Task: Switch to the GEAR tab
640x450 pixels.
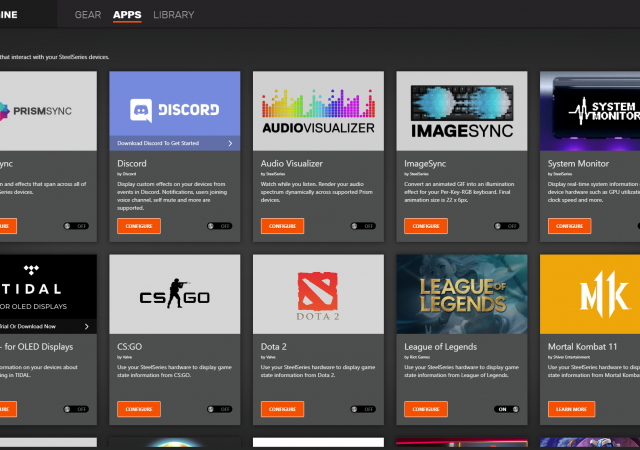Action: tap(87, 15)
